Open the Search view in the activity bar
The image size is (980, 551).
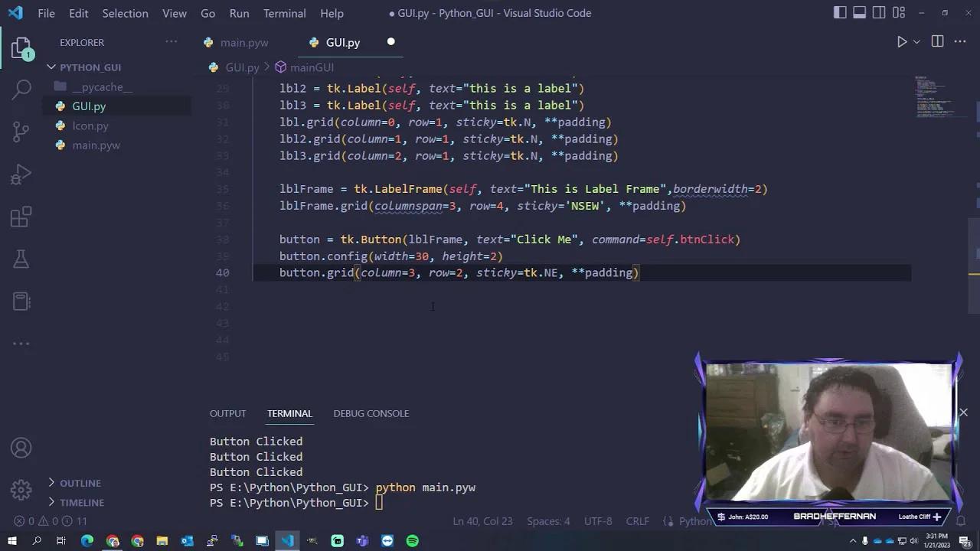[21, 90]
